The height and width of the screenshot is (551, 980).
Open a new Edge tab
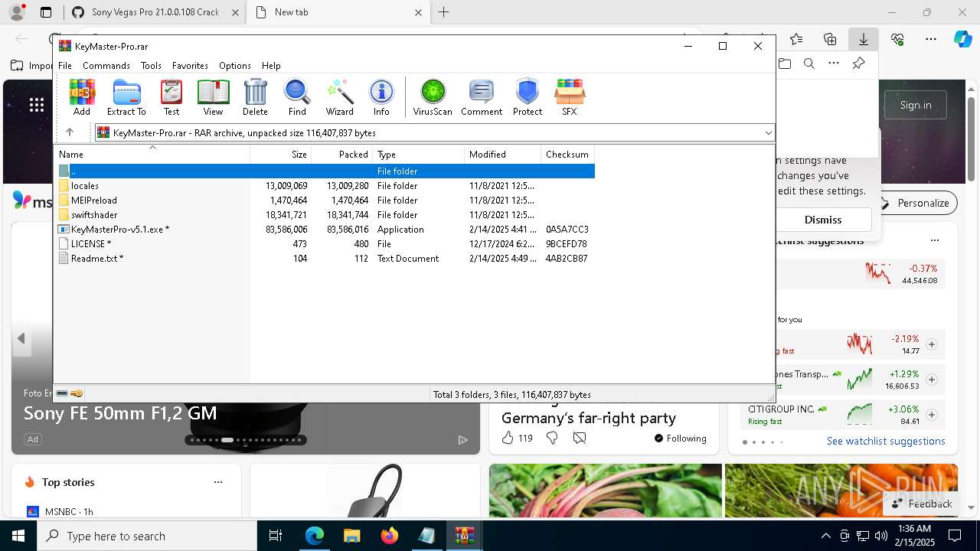[443, 12]
